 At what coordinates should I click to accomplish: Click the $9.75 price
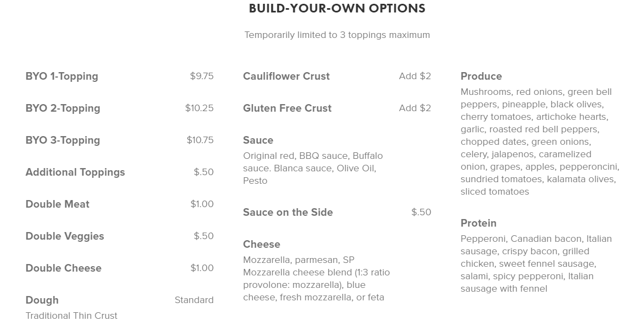[x=201, y=76]
